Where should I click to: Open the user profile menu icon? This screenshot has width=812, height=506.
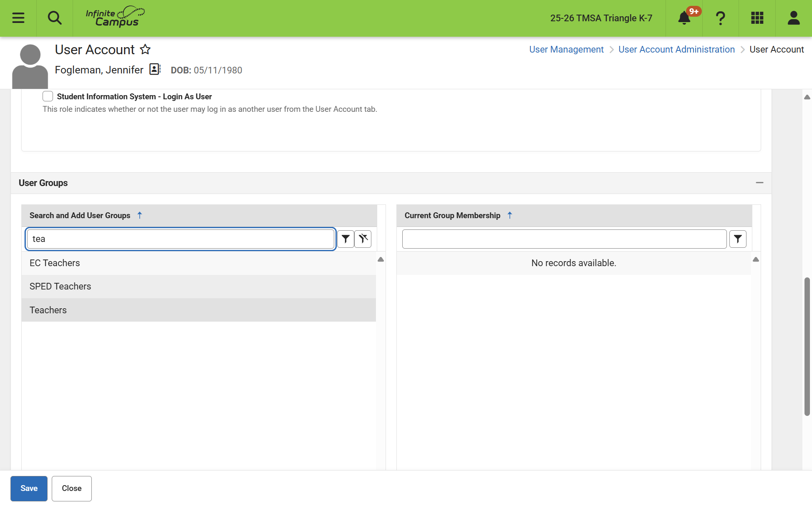click(794, 18)
